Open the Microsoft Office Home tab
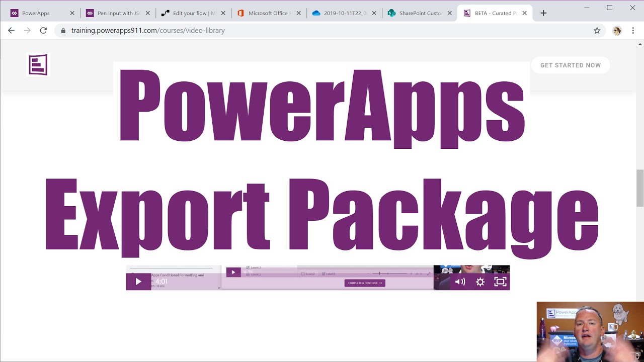Viewport: 644px width, 362px height. (269, 13)
